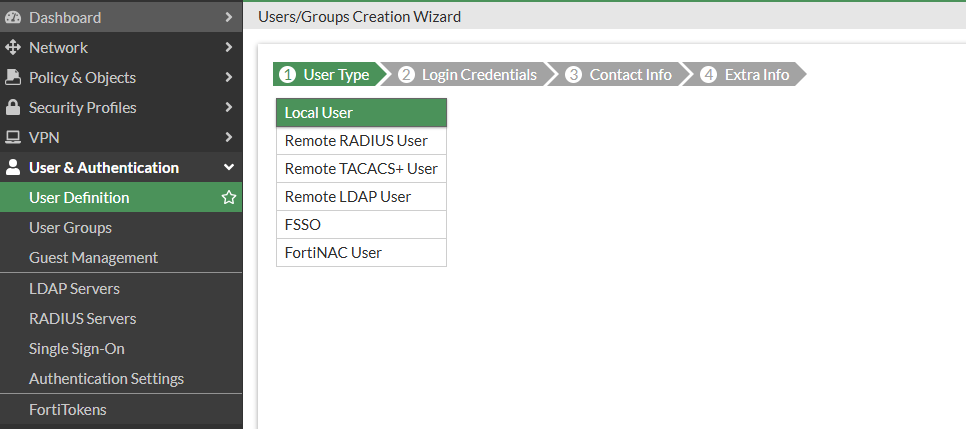Open the Network menu item
The width and height of the screenshot is (966, 429).
pos(121,47)
